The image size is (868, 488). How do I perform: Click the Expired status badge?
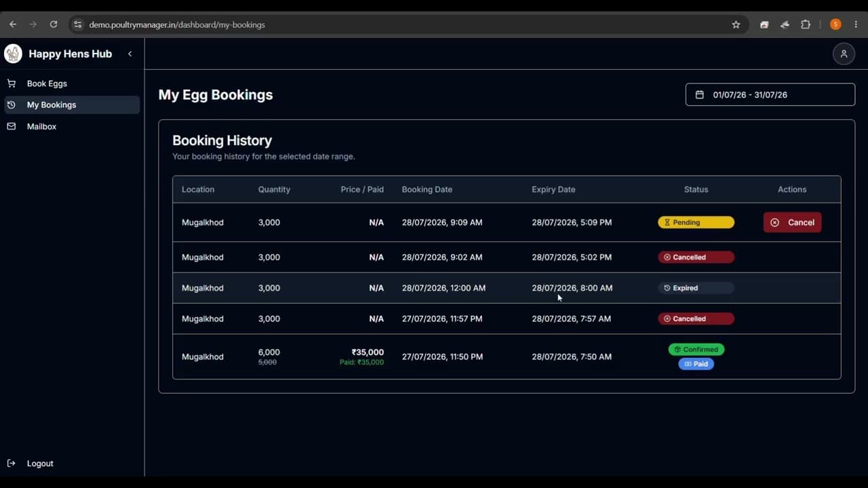tap(696, 288)
